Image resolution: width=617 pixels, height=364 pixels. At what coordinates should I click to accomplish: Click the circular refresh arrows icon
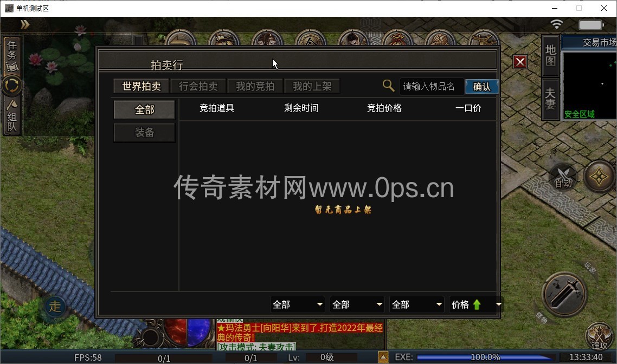coord(11,86)
